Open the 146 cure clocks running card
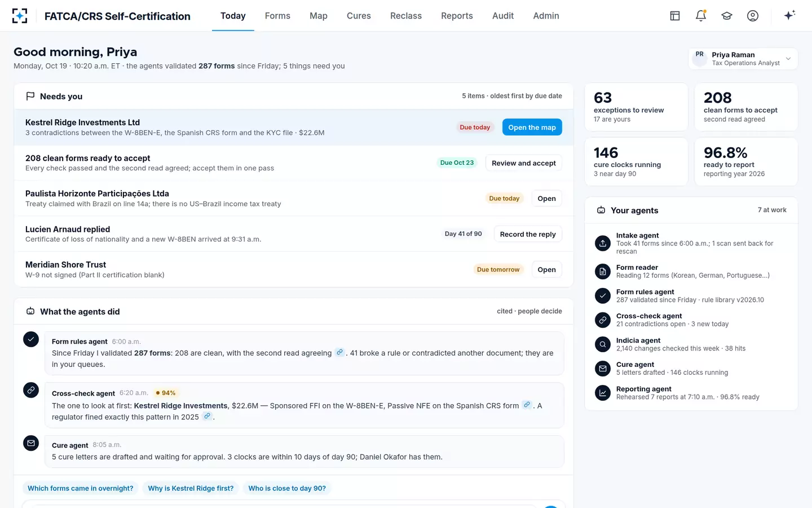812x508 pixels. [636, 162]
